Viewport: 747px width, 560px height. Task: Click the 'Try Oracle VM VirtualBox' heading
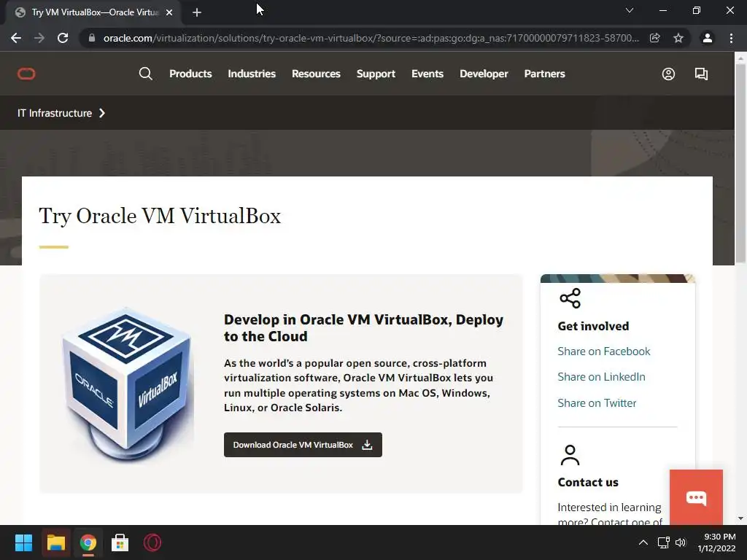160,216
